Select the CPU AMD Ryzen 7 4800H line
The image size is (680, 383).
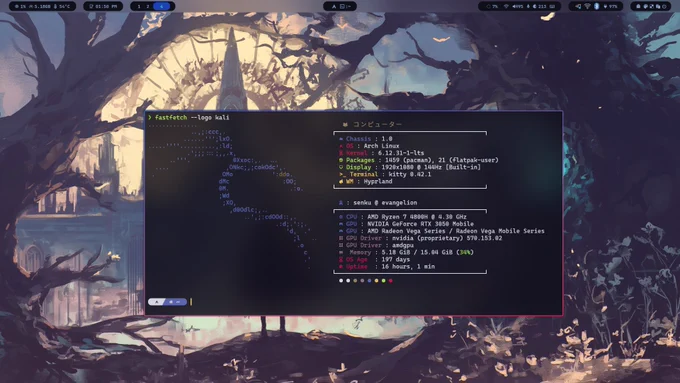click(x=403, y=217)
